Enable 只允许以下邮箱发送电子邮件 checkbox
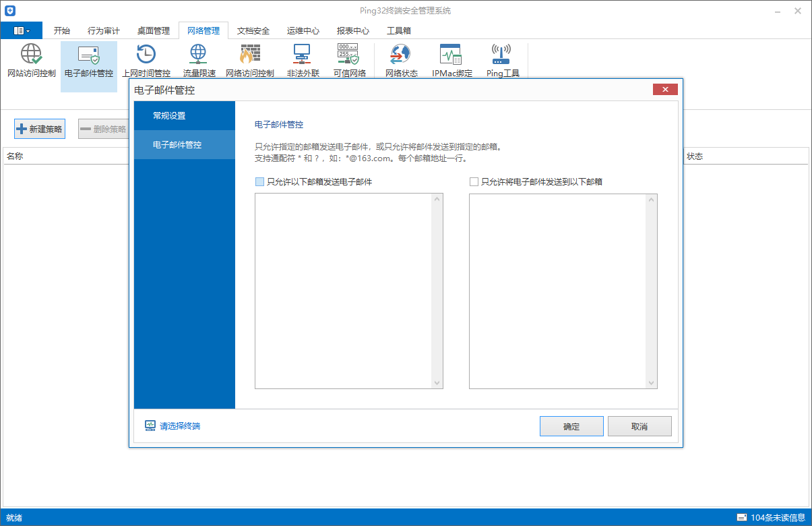812x526 pixels. coord(260,182)
